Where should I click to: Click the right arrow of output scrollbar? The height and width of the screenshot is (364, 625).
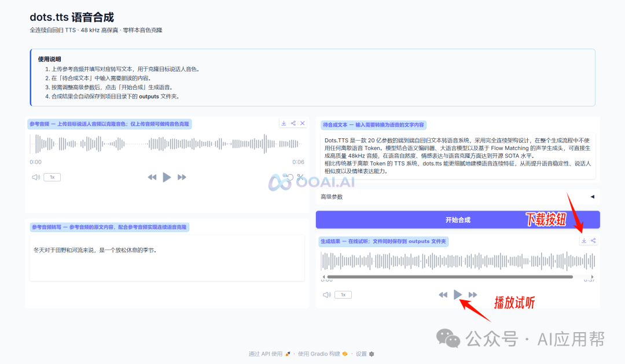pyautogui.click(x=593, y=277)
